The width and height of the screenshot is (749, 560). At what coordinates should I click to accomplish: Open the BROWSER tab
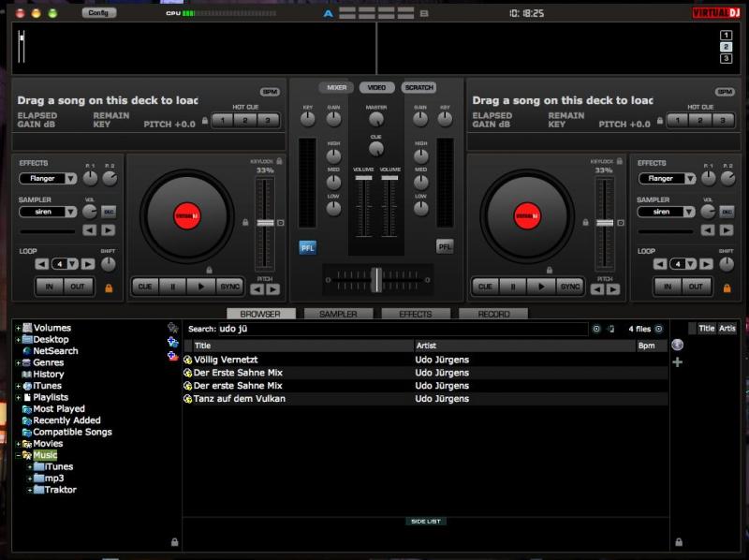point(260,314)
